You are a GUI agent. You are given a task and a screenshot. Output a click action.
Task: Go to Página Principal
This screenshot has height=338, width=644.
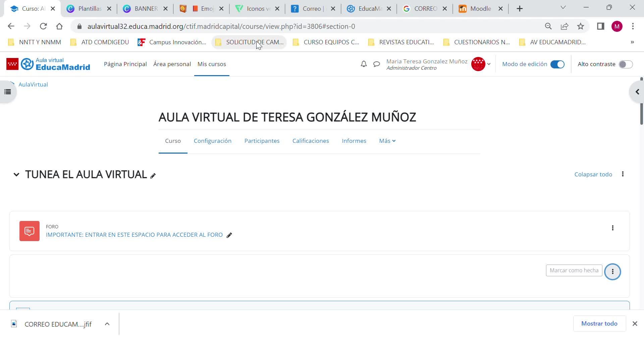(125, 64)
